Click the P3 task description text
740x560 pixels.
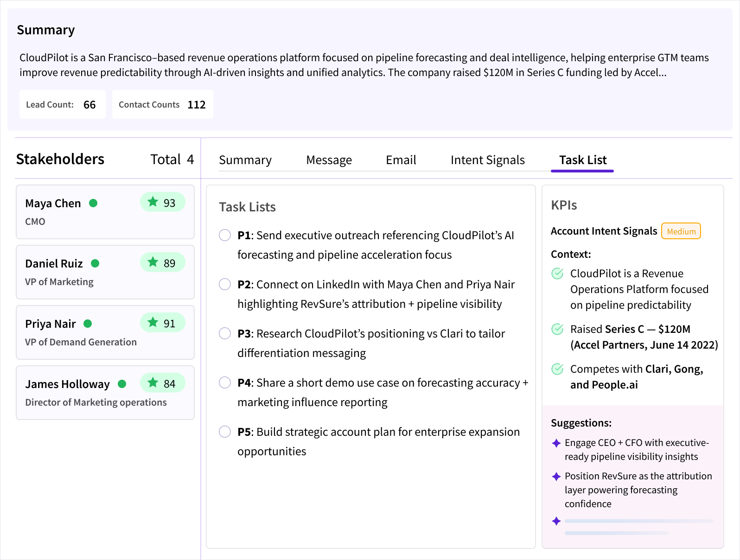point(371,343)
